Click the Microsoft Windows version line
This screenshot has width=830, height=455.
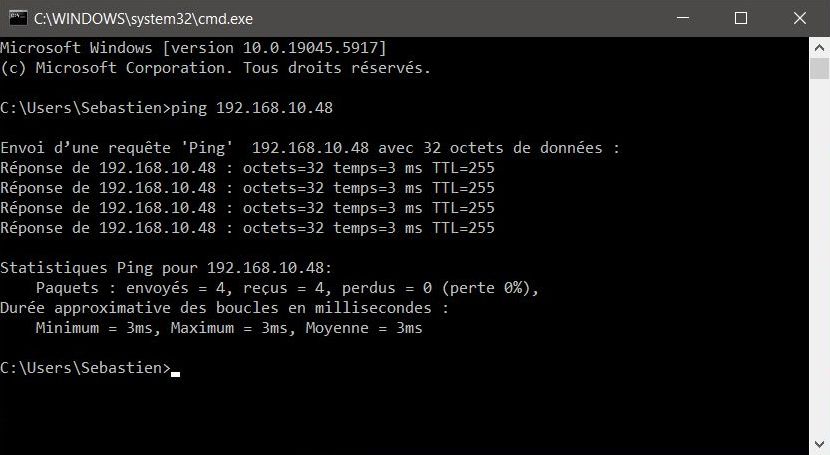click(194, 48)
